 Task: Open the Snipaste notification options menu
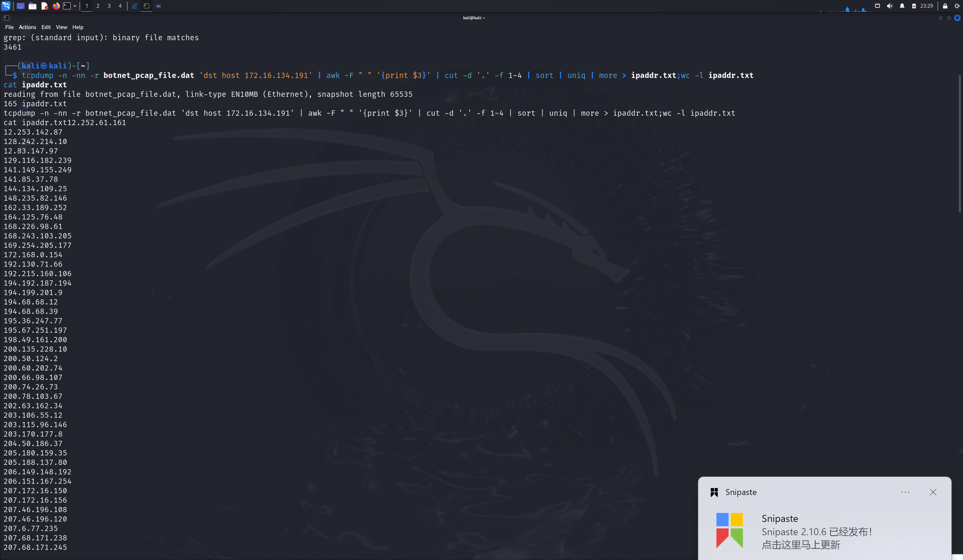(x=905, y=492)
